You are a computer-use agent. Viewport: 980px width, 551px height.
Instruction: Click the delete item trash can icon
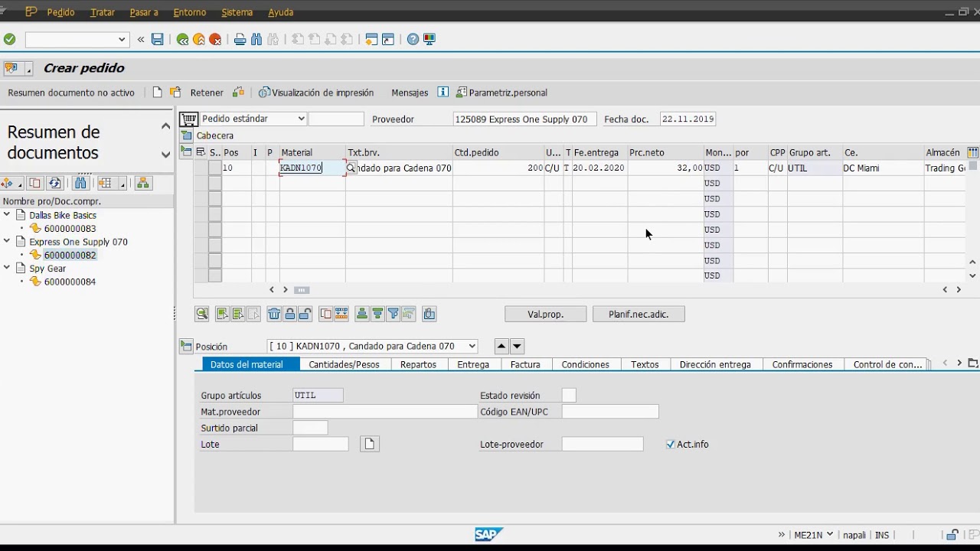pyautogui.click(x=274, y=314)
